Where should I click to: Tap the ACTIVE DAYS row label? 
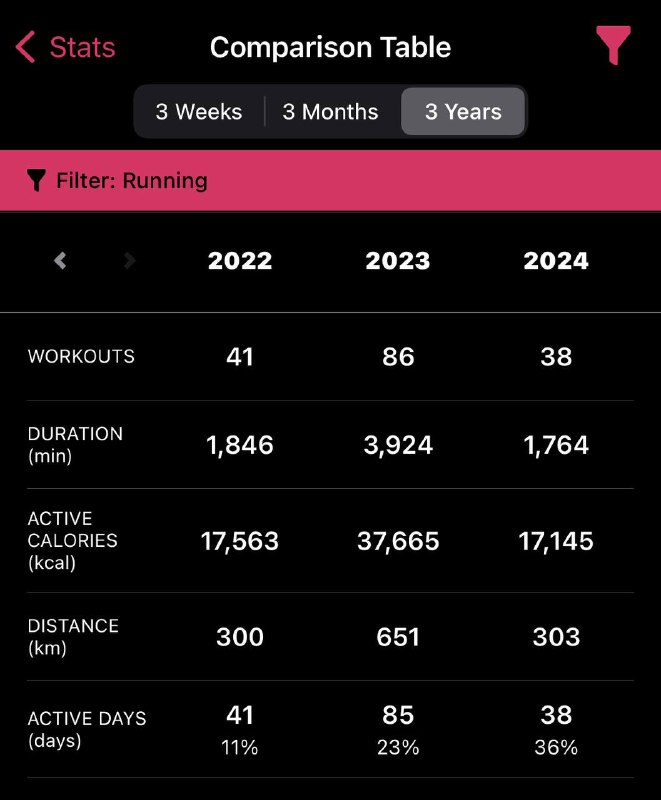[86, 729]
